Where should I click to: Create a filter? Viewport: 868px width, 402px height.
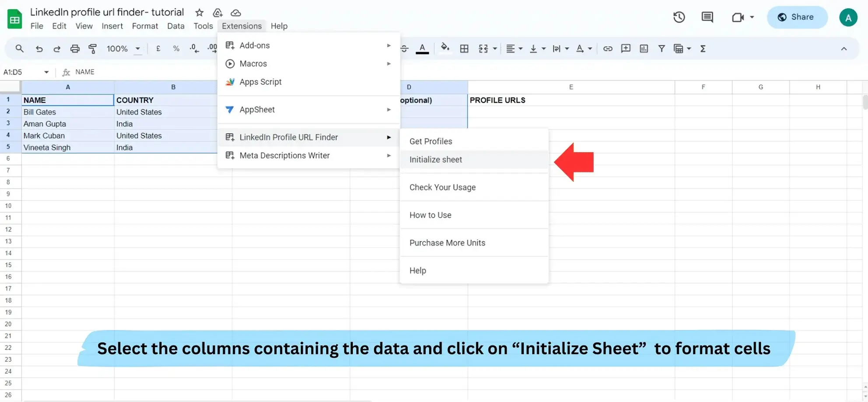click(661, 49)
